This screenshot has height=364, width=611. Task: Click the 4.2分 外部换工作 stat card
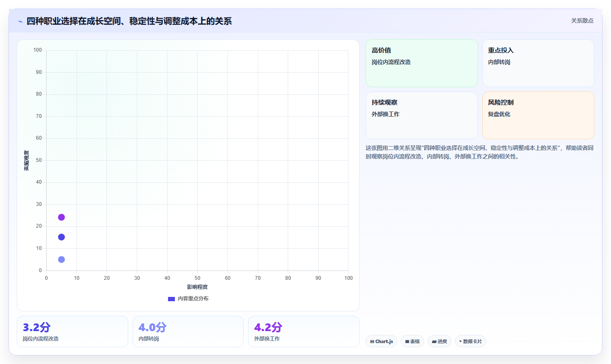[x=304, y=332]
